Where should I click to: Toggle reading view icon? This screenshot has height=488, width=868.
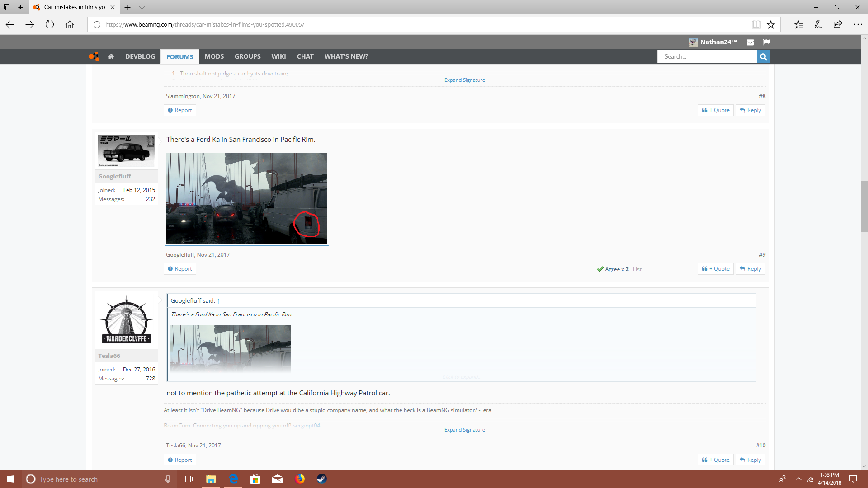coord(756,24)
